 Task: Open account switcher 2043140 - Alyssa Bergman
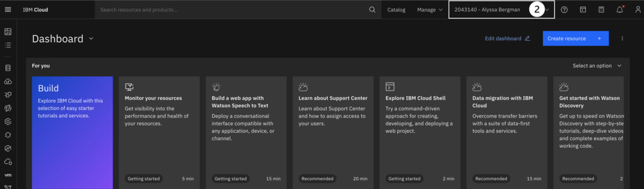click(x=501, y=9)
